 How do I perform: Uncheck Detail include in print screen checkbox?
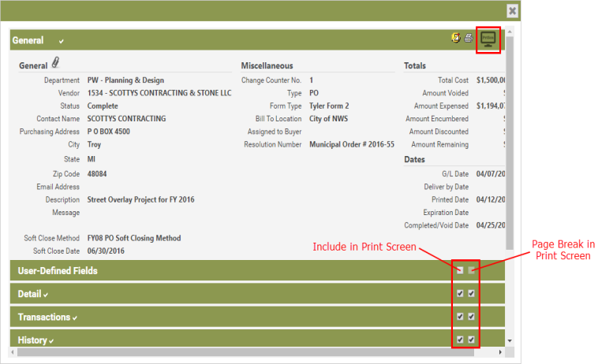[x=460, y=294]
